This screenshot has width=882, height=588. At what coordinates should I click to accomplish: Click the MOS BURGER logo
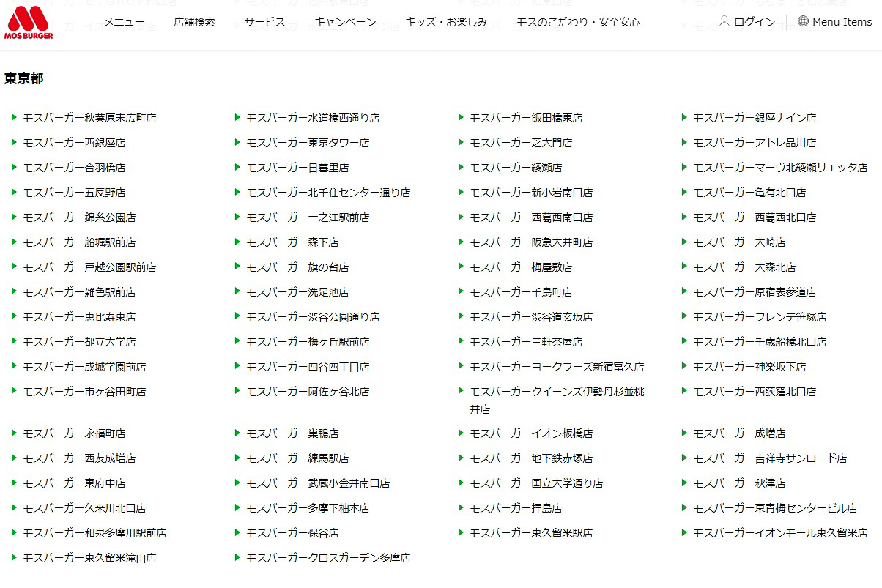click(29, 22)
